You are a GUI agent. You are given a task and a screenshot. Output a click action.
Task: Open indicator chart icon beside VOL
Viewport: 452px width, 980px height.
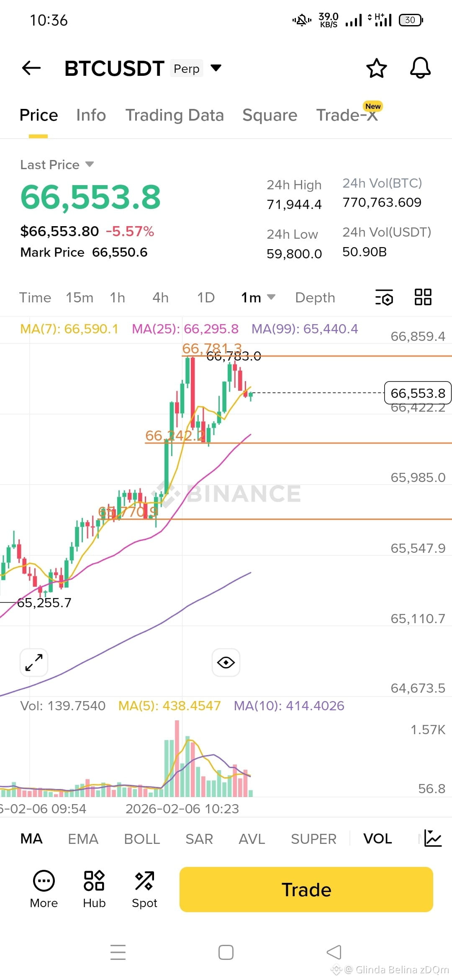click(x=433, y=838)
